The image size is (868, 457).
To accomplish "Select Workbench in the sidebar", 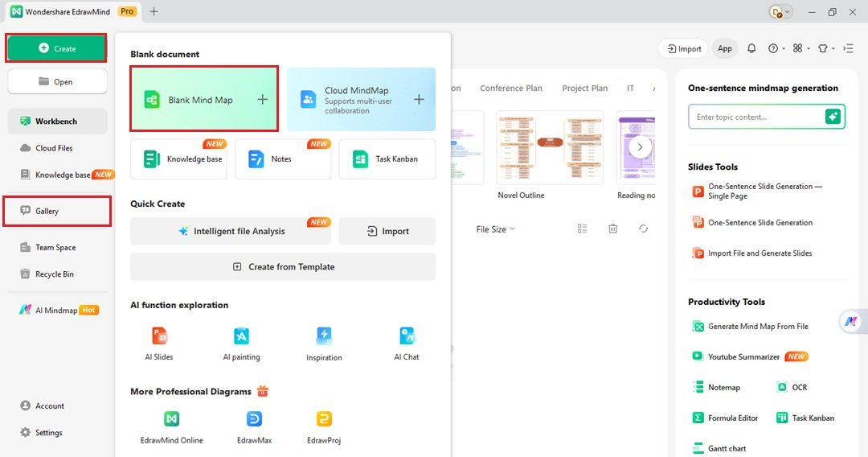I will pos(57,121).
